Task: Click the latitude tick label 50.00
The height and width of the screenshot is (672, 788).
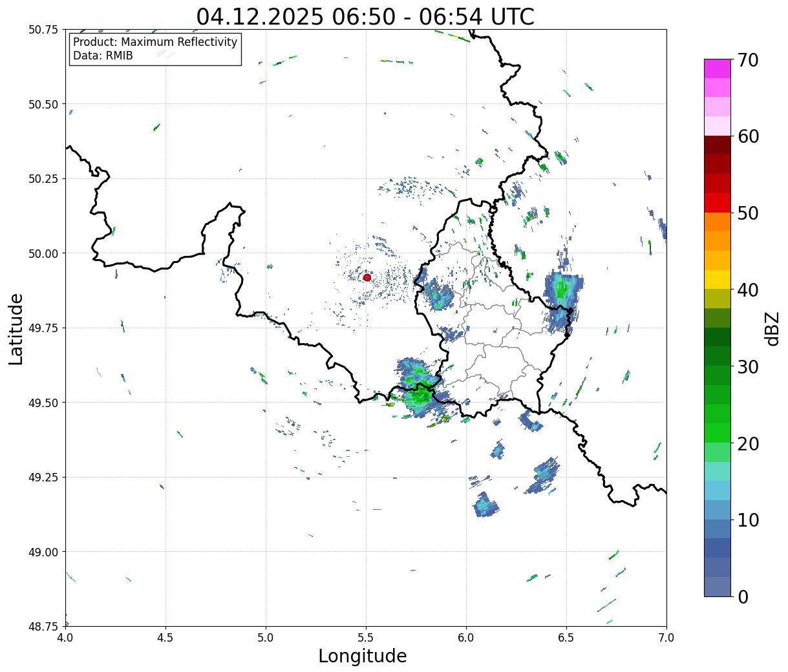Action: (x=43, y=253)
